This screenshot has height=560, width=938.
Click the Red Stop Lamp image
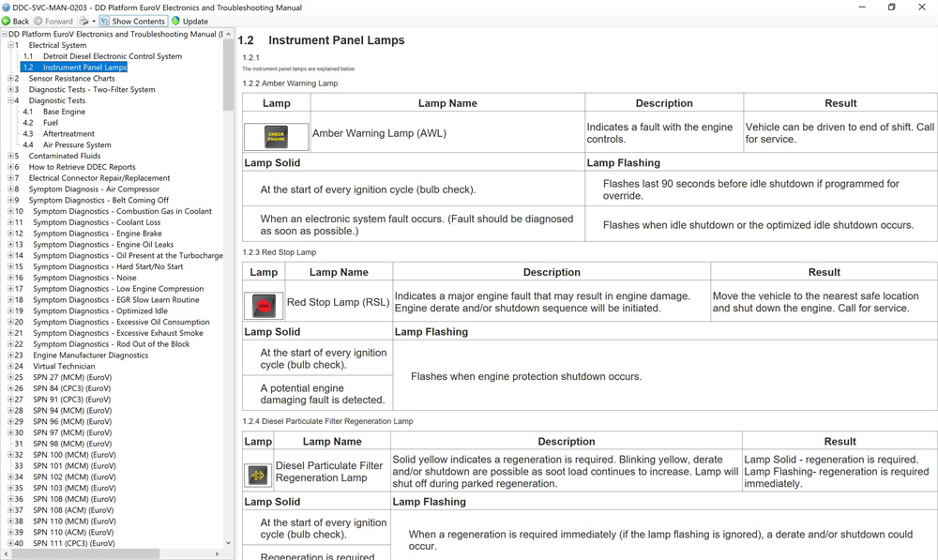[264, 306]
